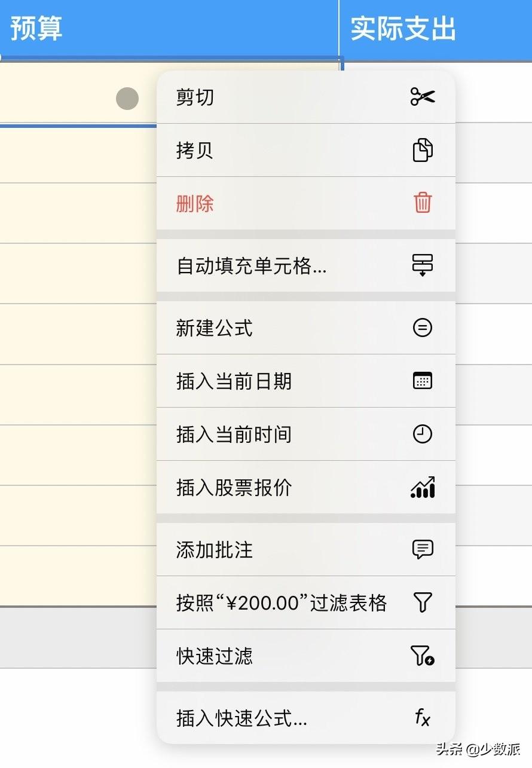Click the autofill cells icon
532x768 pixels.
[x=423, y=265]
